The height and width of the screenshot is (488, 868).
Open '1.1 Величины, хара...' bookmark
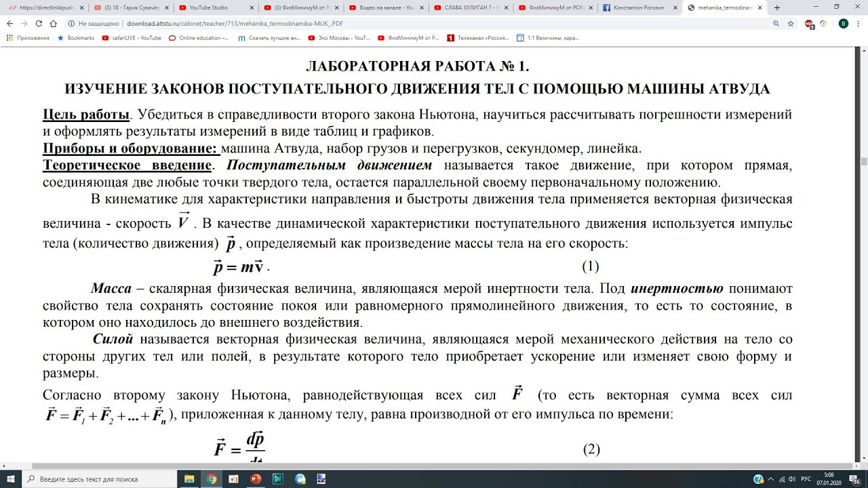tap(548, 38)
